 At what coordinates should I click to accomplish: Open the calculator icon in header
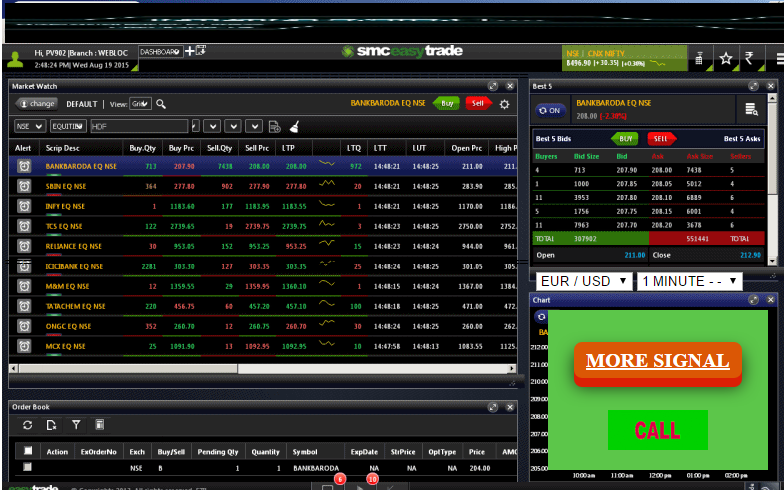coord(699,58)
